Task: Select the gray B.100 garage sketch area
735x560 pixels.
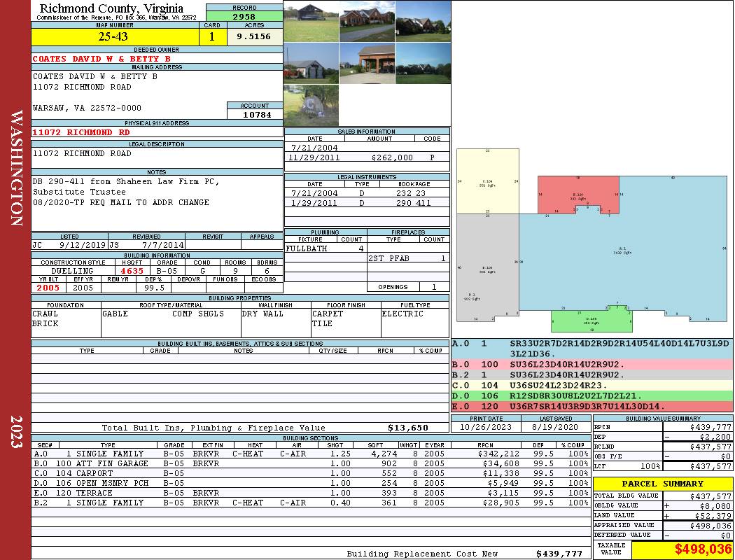Action: (x=487, y=267)
